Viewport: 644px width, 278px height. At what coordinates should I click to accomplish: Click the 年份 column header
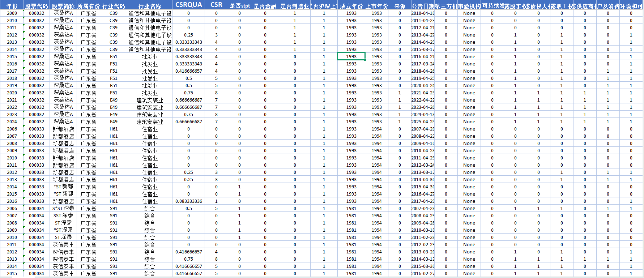pos(12,6)
